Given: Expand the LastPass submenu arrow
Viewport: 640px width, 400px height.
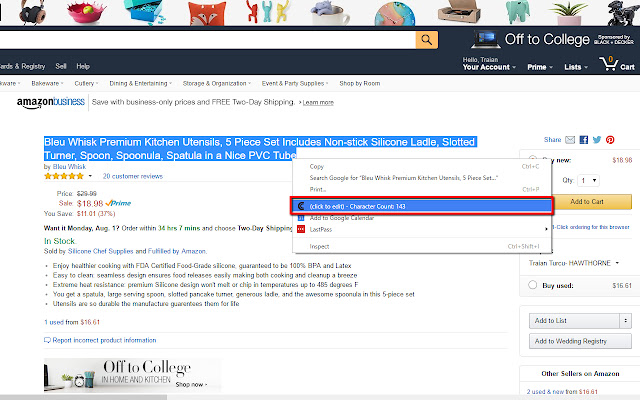Looking at the screenshot, I should [x=546, y=229].
